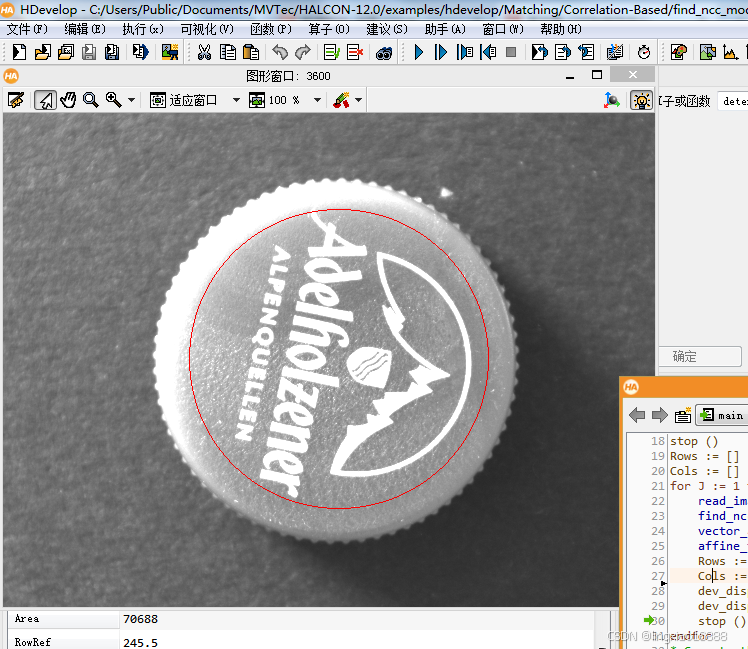Screen dimensions: 748x649
Task: Go back with program window left arrow
Action: pos(637,415)
